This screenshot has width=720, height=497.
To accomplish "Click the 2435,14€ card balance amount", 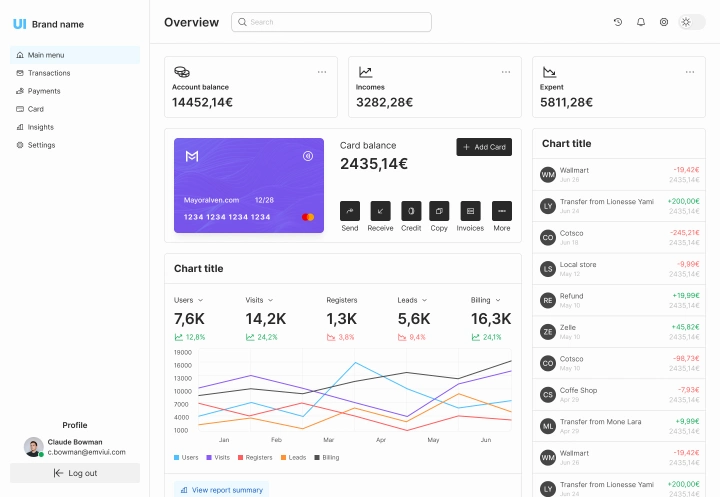I will (374, 164).
